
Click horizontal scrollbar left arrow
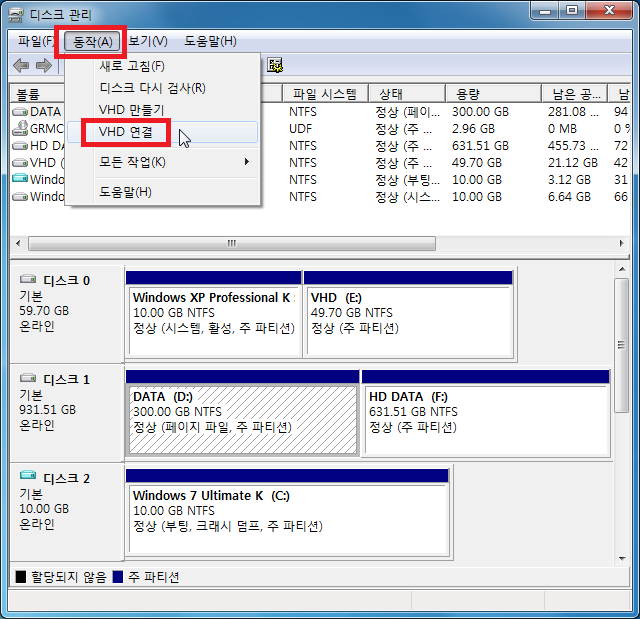(x=18, y=244)
